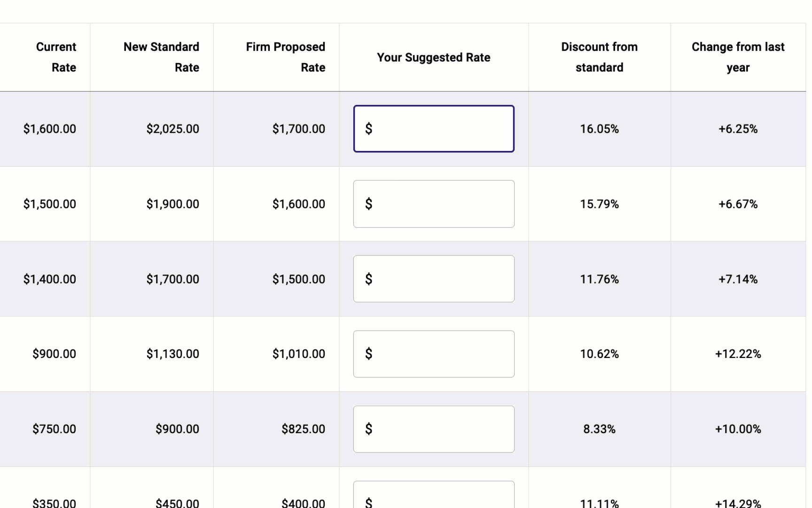Click the suggested rate input for the $900 row

tap(433, 354)
